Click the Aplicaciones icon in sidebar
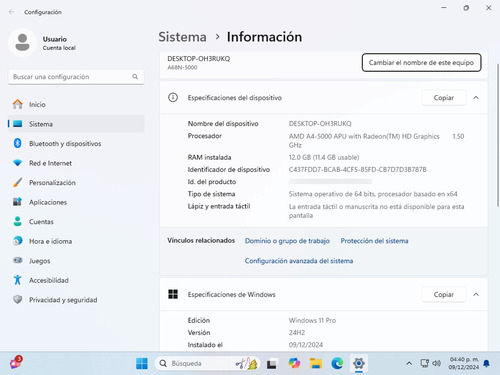 18,202
